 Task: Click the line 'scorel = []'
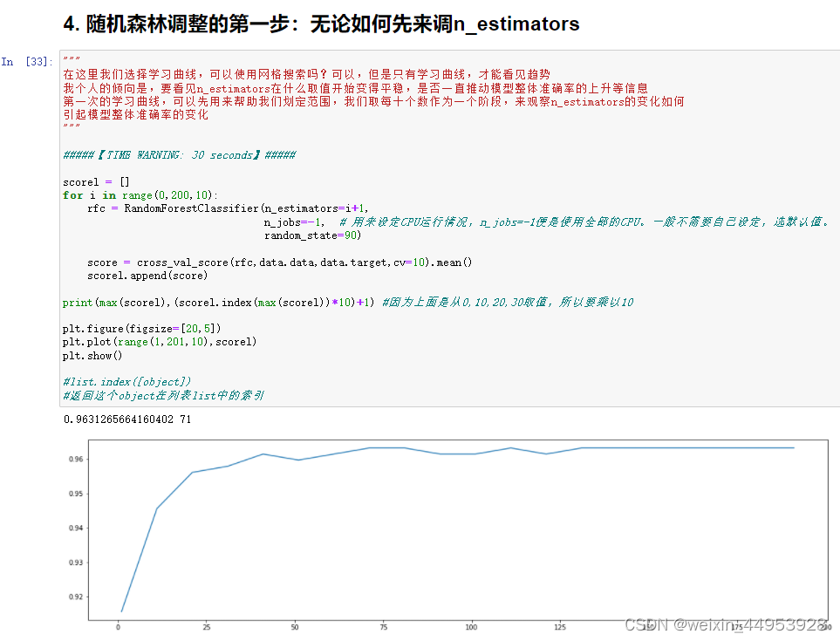(x=96, y=182)
